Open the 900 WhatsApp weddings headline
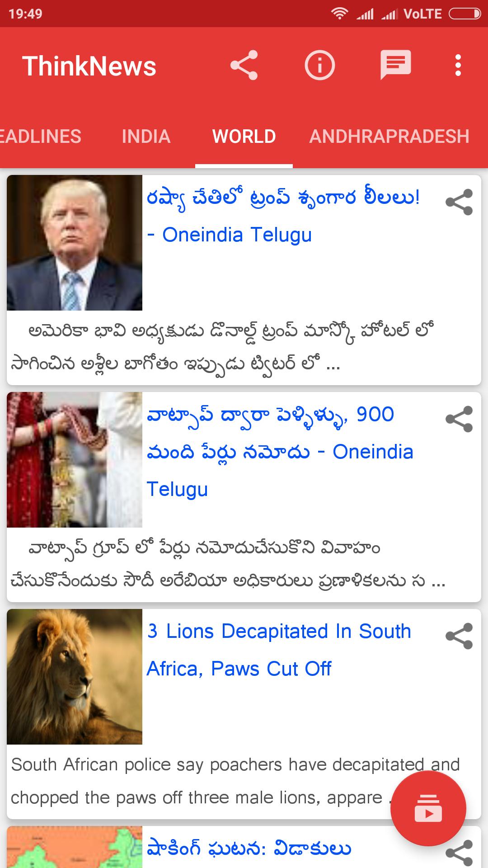The image size is (488, 868). tap(280, 452)
